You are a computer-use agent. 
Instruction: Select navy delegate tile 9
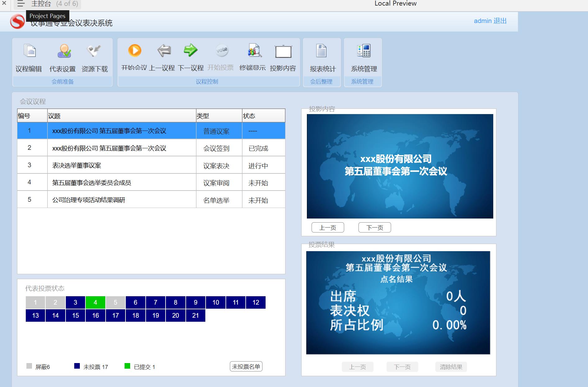pyautogui.click(x=195, y=302)
